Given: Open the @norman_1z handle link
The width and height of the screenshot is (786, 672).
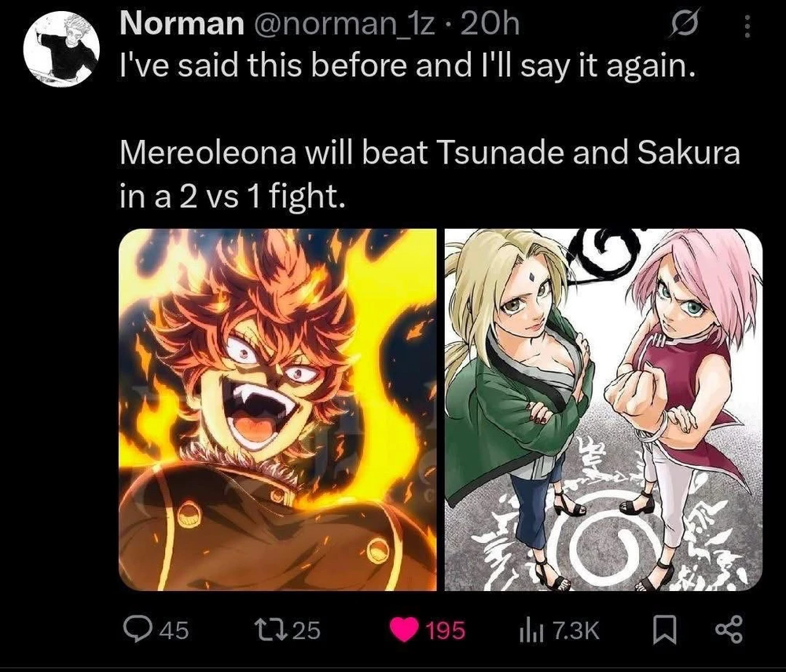Looking at the screenshot, I should pyautogui.click(x=342, y=24).
